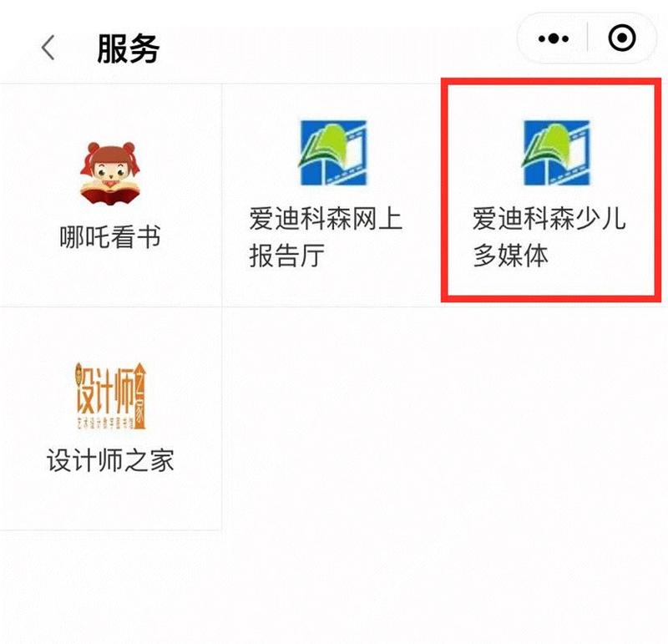Screen dimensions: 668x644
Task: Click the empty grid cell beside 设计师之家
Action: [x=333, y=418]
